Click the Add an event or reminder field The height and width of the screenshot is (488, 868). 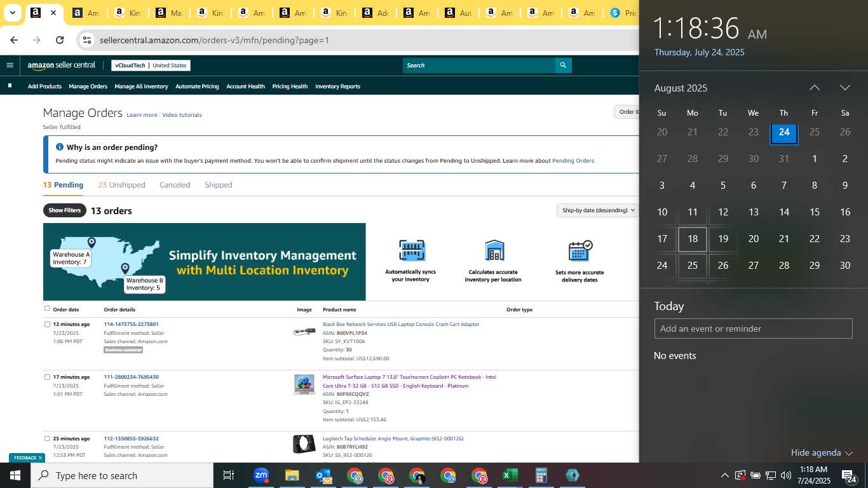tap(753, 329)
